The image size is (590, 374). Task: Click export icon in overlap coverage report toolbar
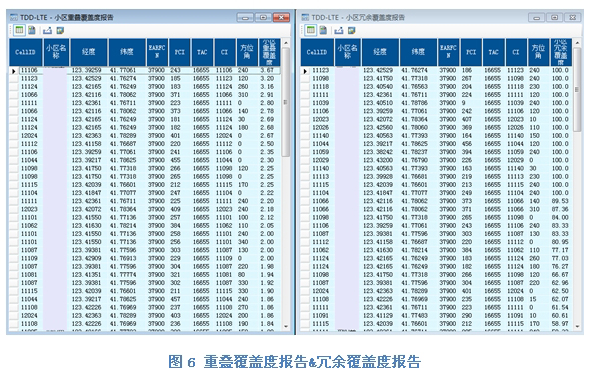click(47, 30)
